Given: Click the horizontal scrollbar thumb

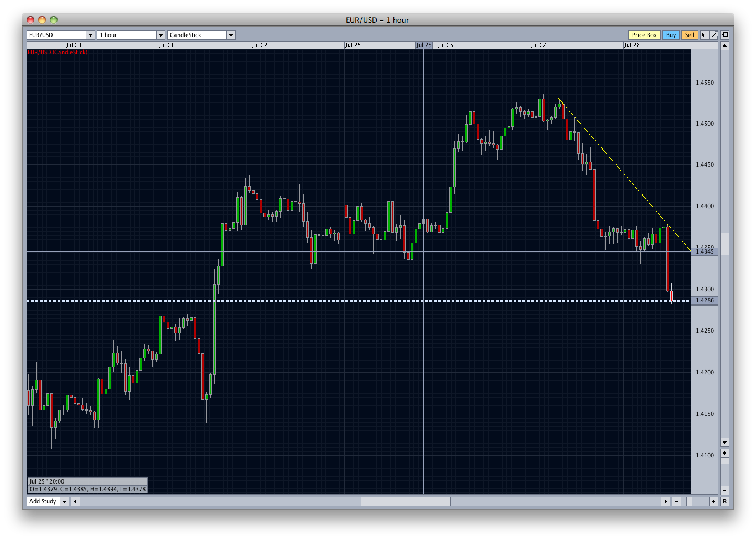Looking at the screenshot, I should (406, 501).
